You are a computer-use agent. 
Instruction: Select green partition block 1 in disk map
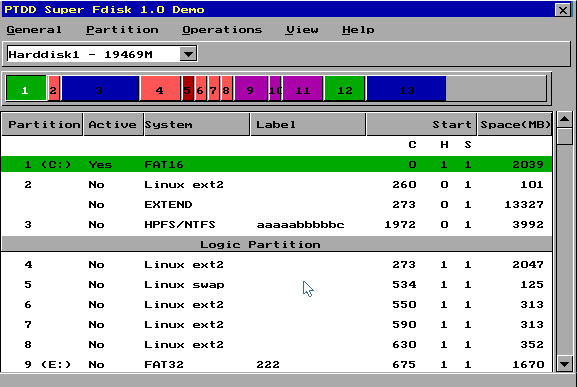click(x=26, y=88)
